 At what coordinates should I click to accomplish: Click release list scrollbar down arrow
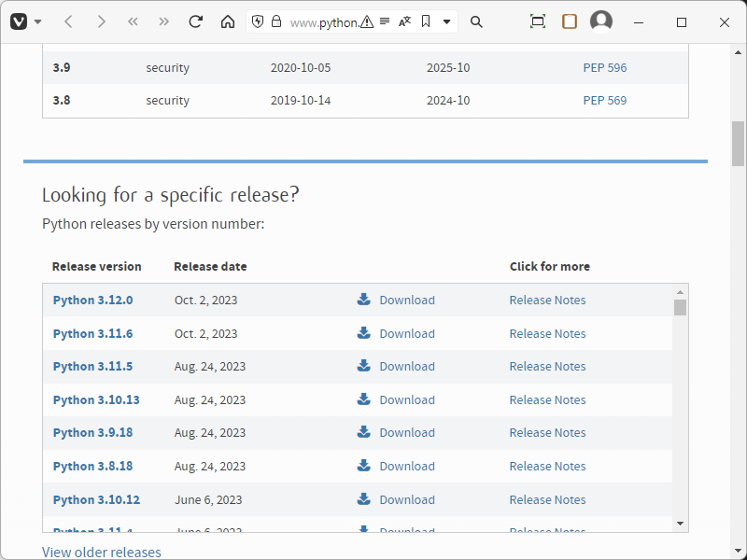pyautogui.click(x=681, y=524)
